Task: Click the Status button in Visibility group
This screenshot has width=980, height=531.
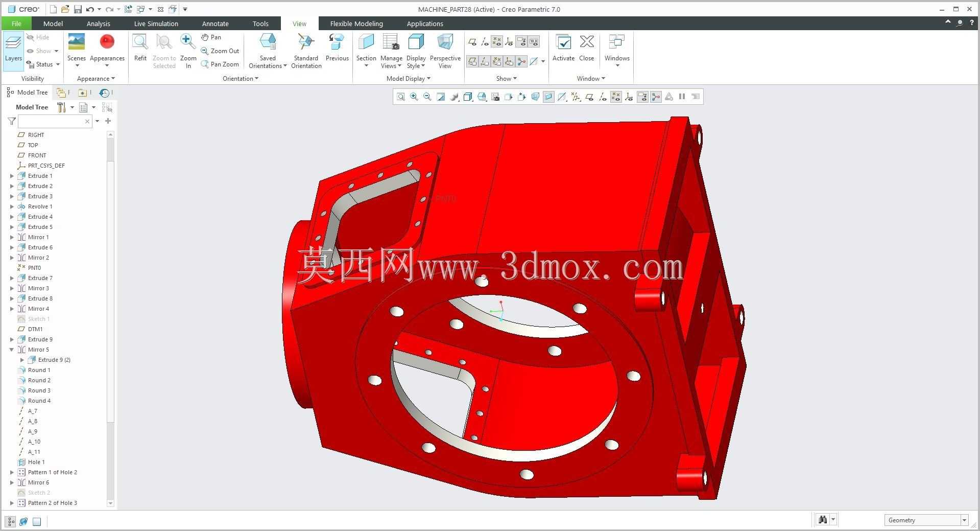Action: pos(43,64)
